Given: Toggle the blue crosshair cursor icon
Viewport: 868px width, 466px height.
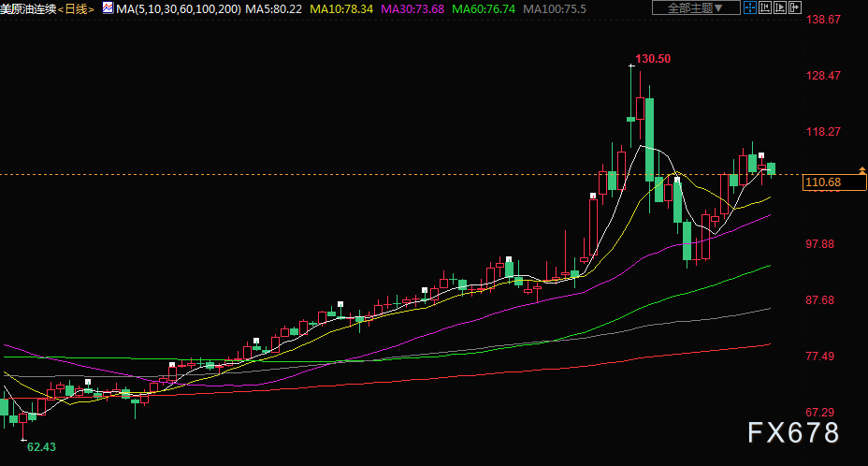Looking at the screenshot, I should click(x=750, y=7).
